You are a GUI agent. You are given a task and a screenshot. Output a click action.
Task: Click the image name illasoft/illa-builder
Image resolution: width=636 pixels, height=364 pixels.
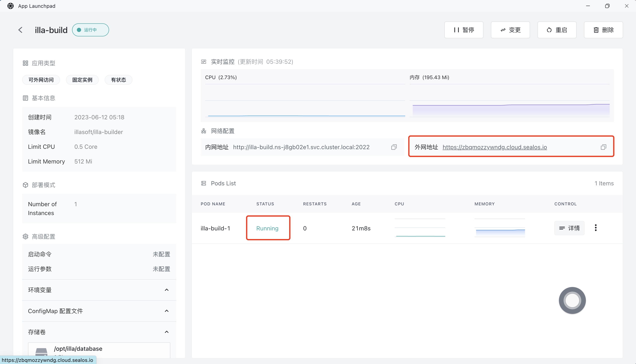tap(99, 132)
